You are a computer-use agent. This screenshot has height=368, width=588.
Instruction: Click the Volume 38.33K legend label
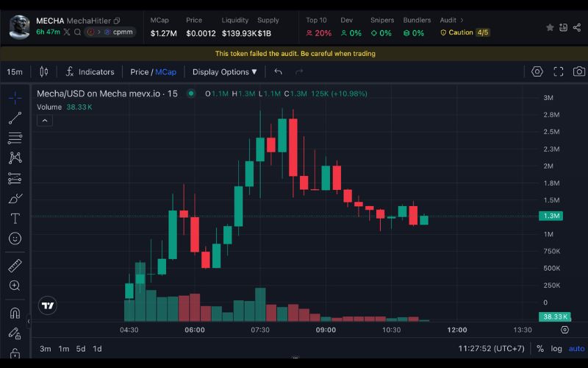(64, 107)
